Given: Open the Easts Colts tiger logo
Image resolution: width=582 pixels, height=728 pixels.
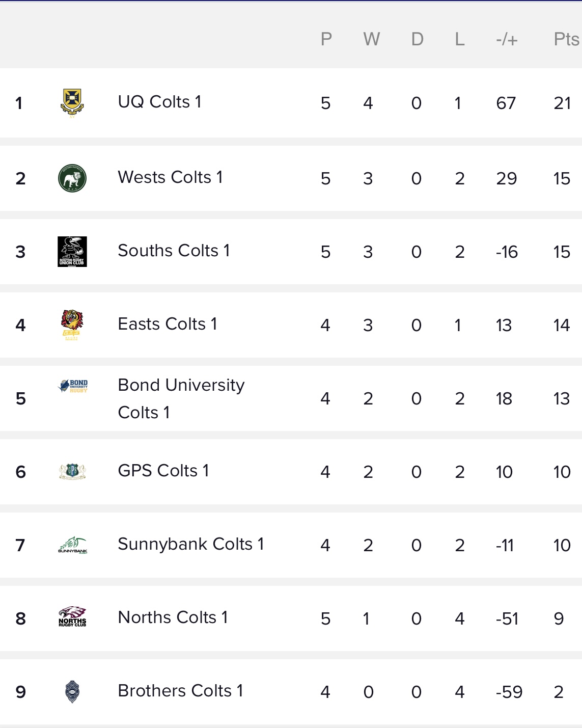Looking at the screenshot, I should pos(72,325).
